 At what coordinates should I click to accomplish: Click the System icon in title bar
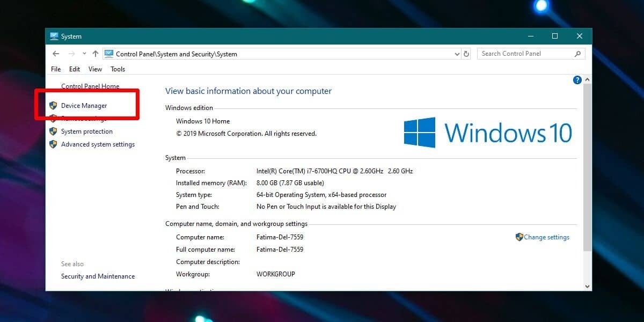tap(54, 36)
